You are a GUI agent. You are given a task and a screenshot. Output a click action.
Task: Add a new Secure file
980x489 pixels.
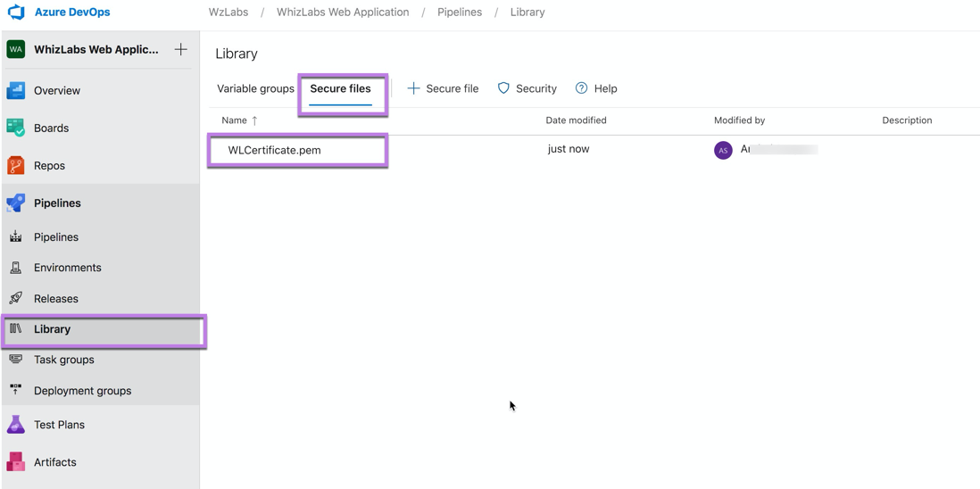[443, 88]
